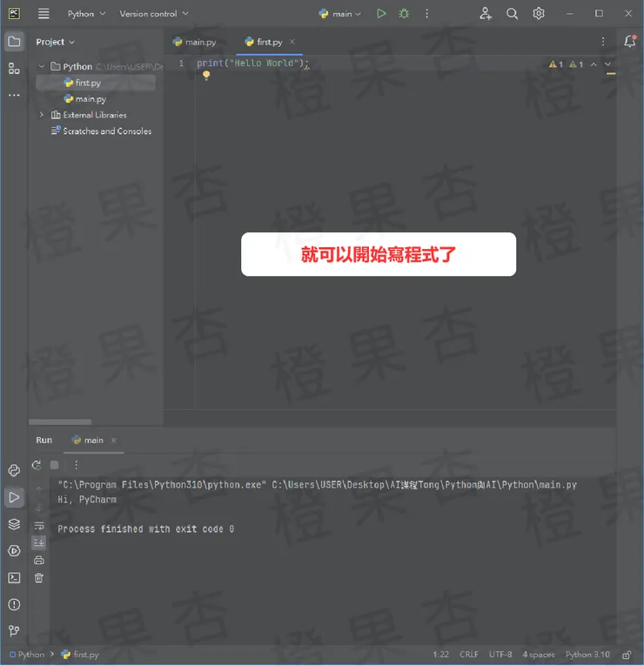Toggle the Run tool window icon
This screenshot has height=666, width=644.
(x=14, y=497)
